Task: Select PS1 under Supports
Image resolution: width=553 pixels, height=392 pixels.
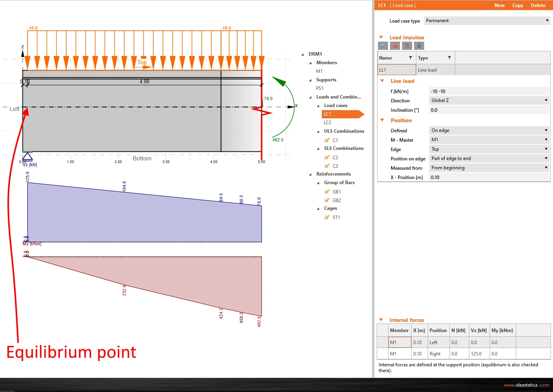Action: coord(320,88)
